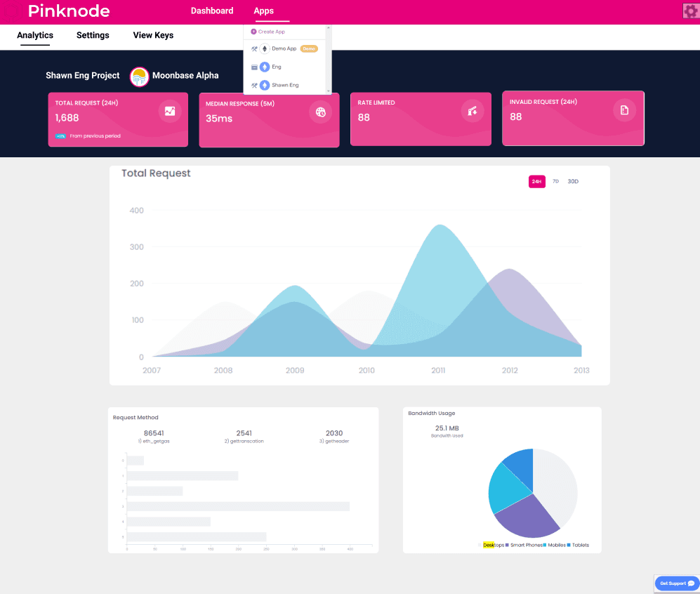
Task: Switch to the View Keys tab
Action: tap(153, 35)
